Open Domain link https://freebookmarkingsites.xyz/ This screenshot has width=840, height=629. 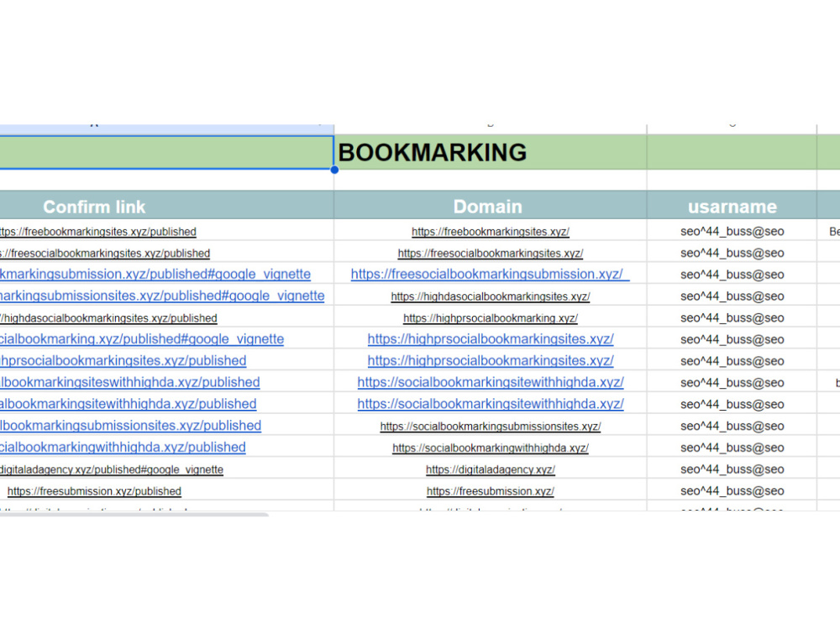click(x=491, y=232)
